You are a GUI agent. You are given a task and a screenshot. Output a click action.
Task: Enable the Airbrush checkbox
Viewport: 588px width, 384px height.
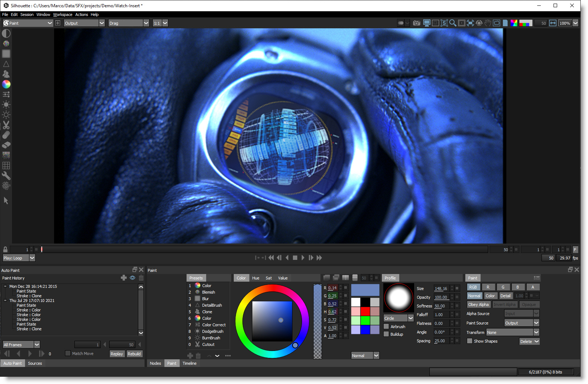pyautogui.click(x=387, y=327)
